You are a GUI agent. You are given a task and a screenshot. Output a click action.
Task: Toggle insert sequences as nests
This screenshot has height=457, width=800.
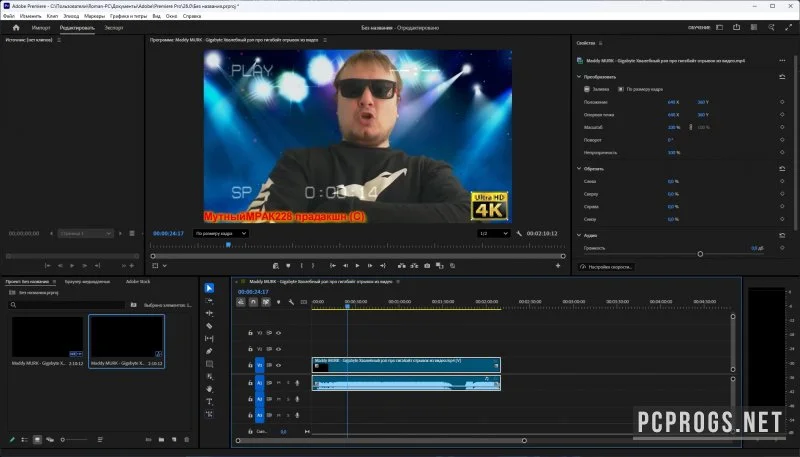(x=241, y=302)
